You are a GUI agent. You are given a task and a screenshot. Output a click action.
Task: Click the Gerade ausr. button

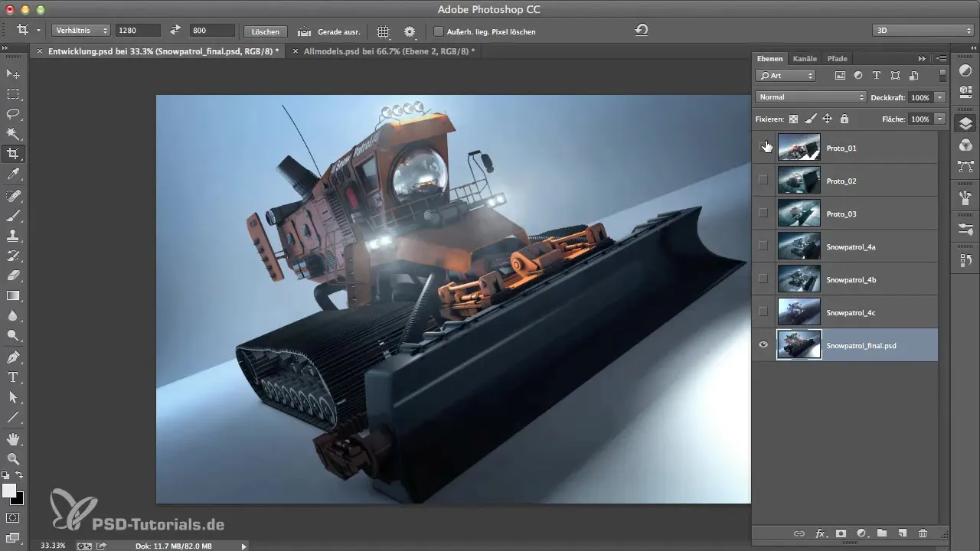(x=328, y=31)
